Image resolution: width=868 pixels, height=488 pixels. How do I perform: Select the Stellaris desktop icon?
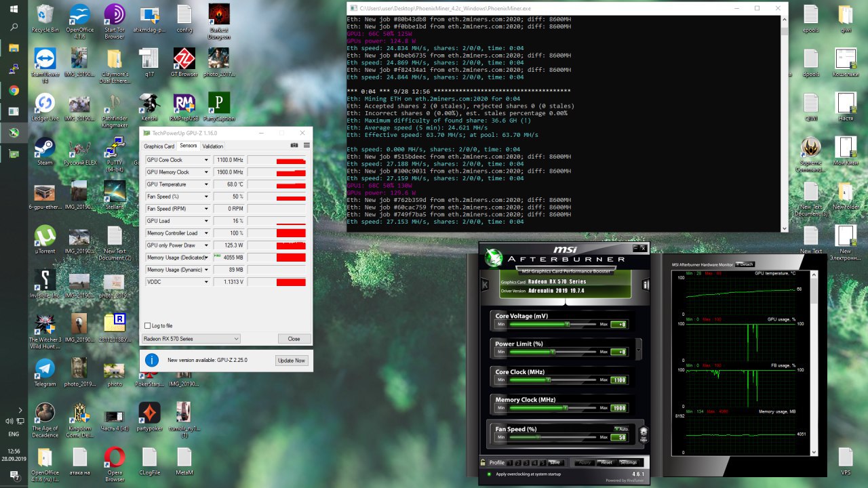[x=114, y=195]
